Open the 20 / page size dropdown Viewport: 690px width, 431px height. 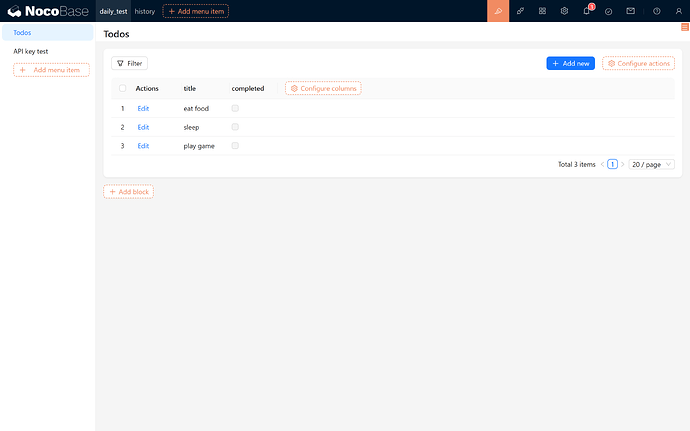tap(651, 164)
